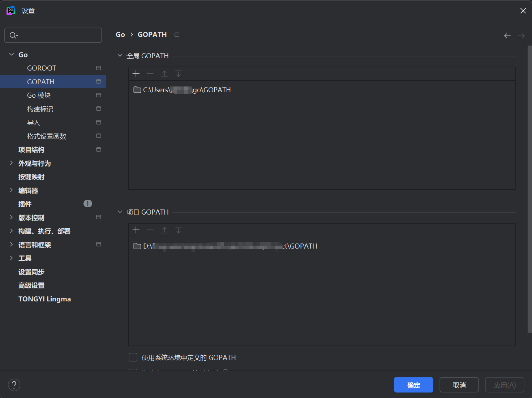Screen dimensions: 532x398
Task: Click the add button in 项目 GOPATH toolbar
Action: 136,230
